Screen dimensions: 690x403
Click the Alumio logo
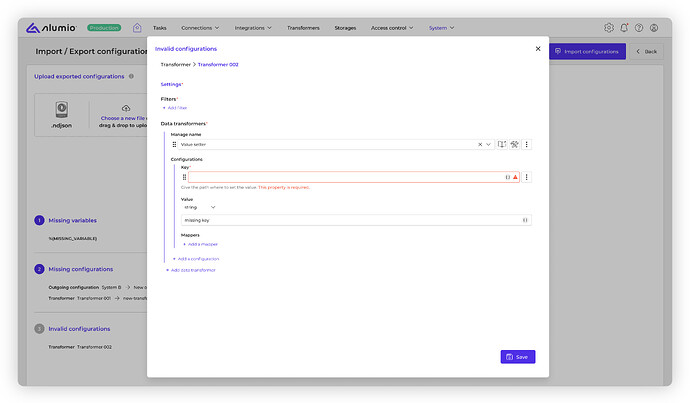click(51, 28)
